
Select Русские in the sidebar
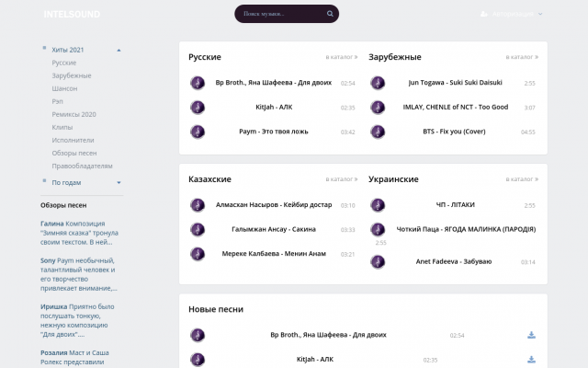point(64,63)
